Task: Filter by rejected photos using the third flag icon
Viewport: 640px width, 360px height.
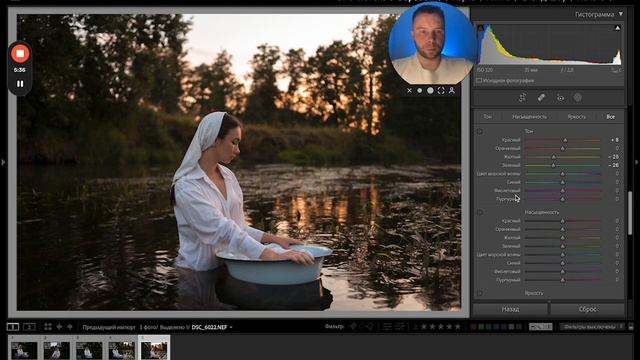Action: [x=370, y=327]
